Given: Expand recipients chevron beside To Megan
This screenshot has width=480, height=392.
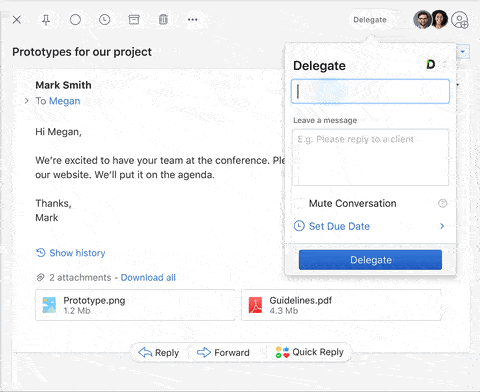Looking at the screenshot, I should (x=27, y=101).
